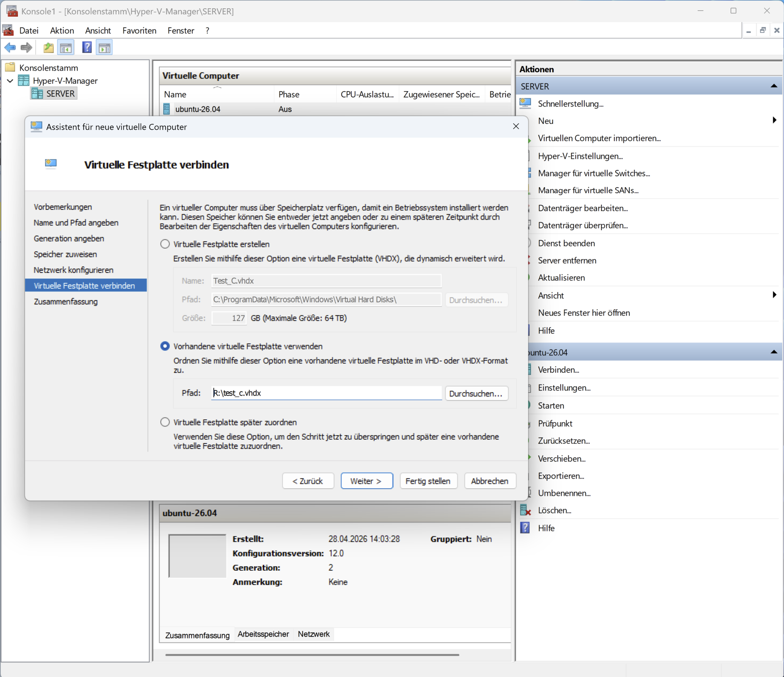Viewport: 784px width, 677px height.
Task: Switch to the Netzwerk tab
Action: click(314, 634)
